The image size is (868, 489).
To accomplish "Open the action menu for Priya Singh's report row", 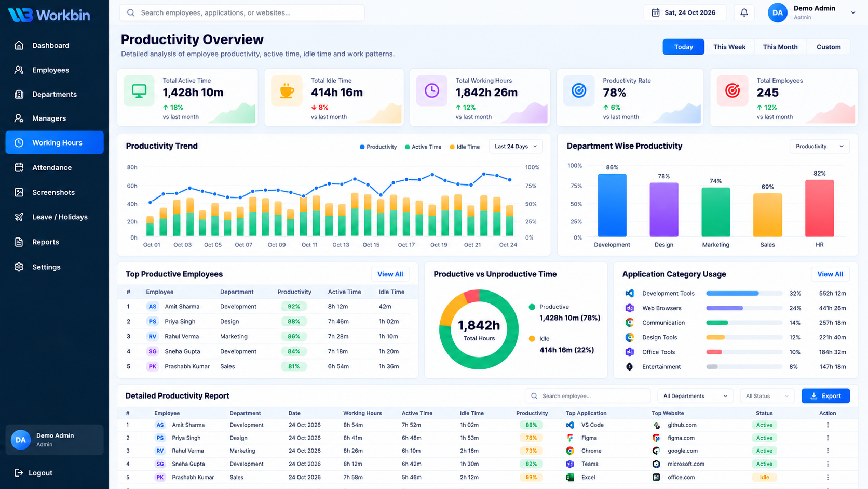I will coord(828,438).
